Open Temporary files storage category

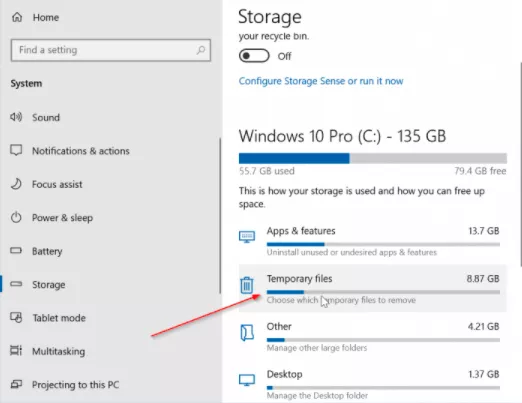(373, 288)
